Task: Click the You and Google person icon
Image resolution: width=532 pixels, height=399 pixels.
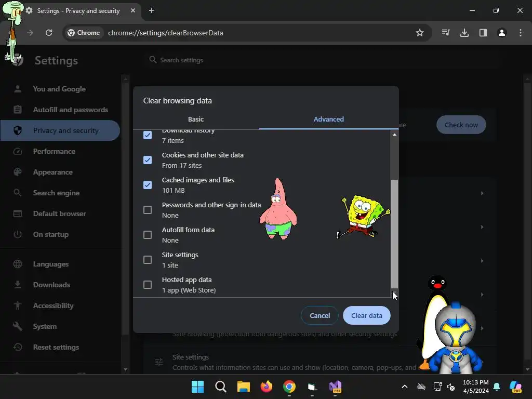Action: [18, 89]
